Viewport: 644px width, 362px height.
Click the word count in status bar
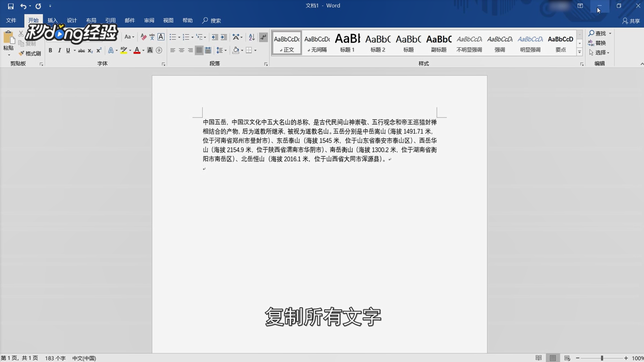[54, 358]
